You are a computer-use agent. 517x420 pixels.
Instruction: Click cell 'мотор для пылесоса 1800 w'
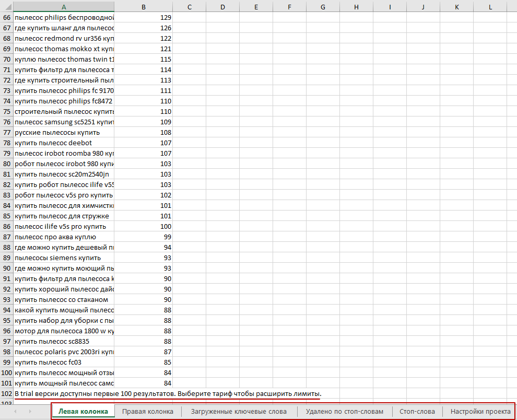pyautogui.click(x=64, y=331)
